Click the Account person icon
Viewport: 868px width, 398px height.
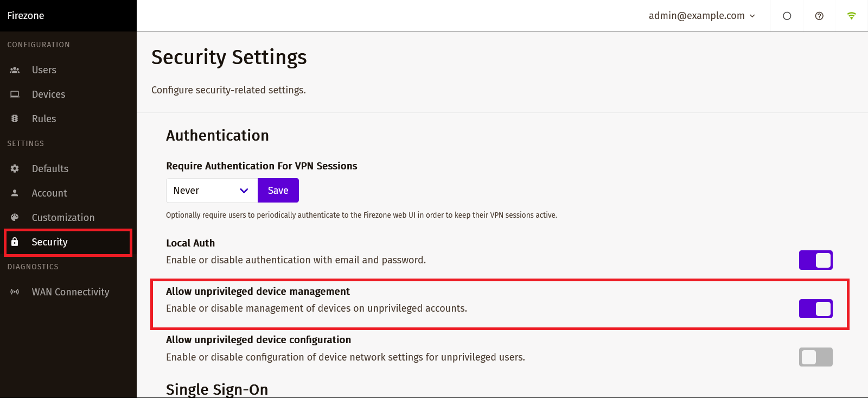pos(15,193)
